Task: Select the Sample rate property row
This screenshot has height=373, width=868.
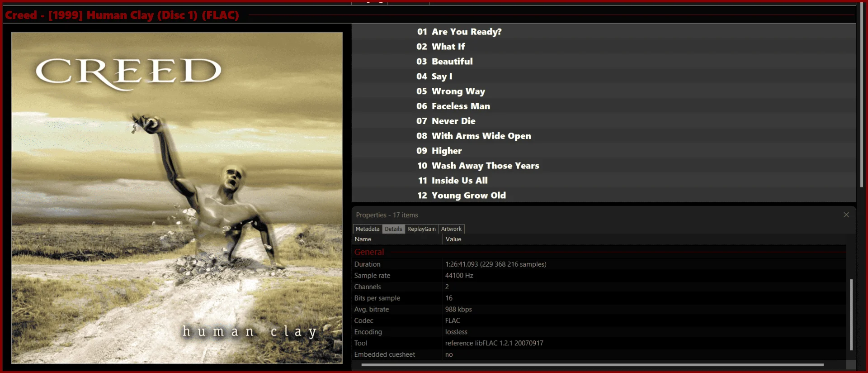Action: 599,276
